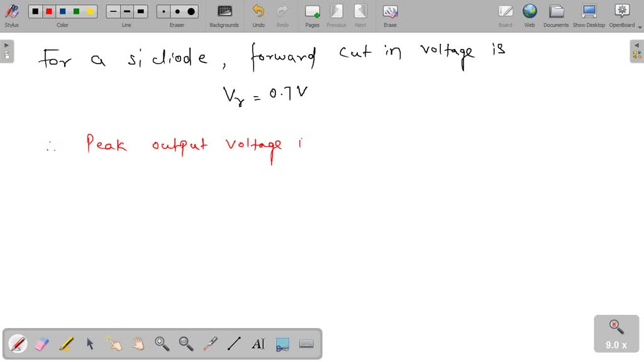Screen dimensions: 644x362
Task: Select the Text tool
Action: pyautogui.click(x=257, y=344)
